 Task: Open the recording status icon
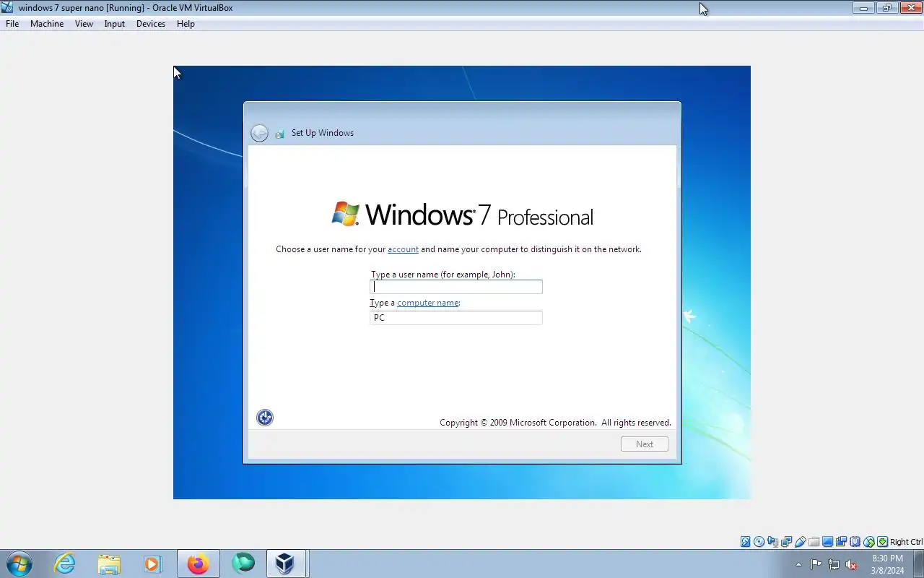[841, 542]
